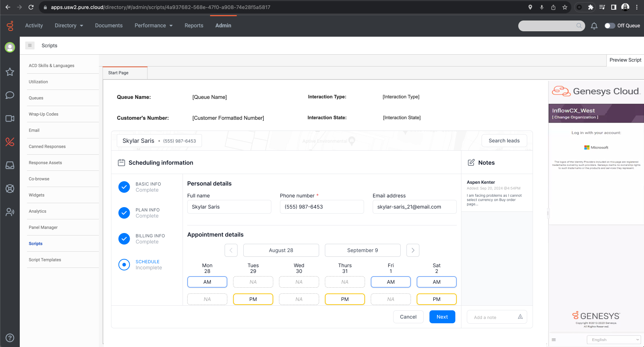The width and height of the screenshot is (644, 347).
Task: Click the calendar icon beside Scheduling information
Action: click(x=121, y=163)
